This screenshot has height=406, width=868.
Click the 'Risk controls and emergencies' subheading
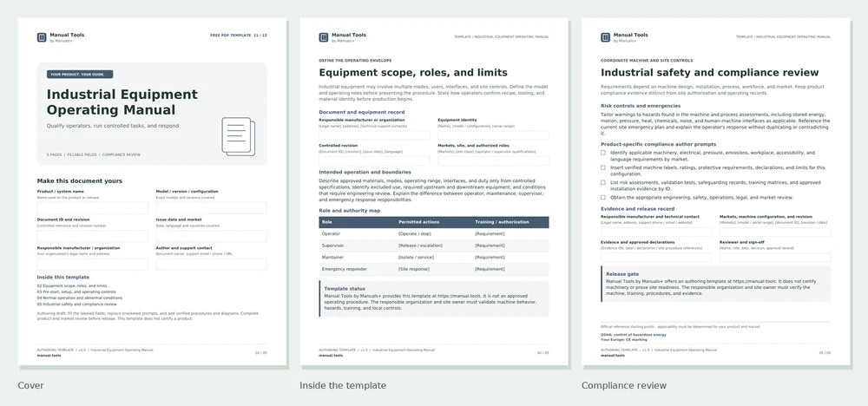(x=641, y=106)
